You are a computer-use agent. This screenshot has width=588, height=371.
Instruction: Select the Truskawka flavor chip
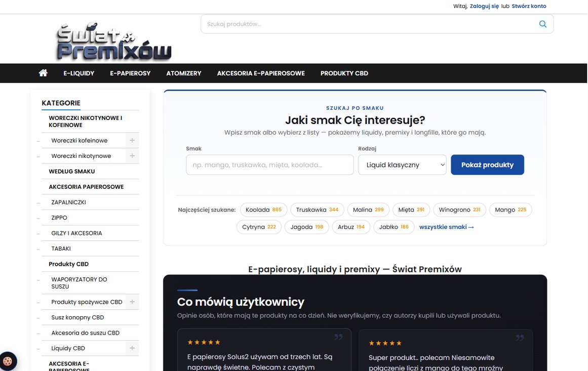tap(317, 210)
